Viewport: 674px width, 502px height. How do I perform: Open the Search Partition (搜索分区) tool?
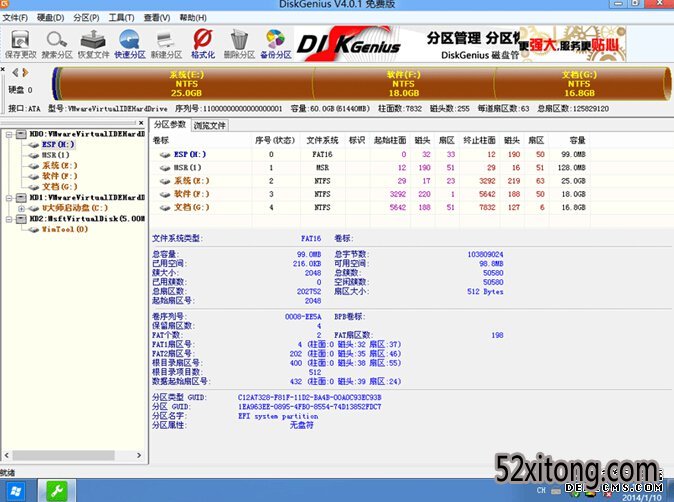pyautogui.click(x=57, y=43)
